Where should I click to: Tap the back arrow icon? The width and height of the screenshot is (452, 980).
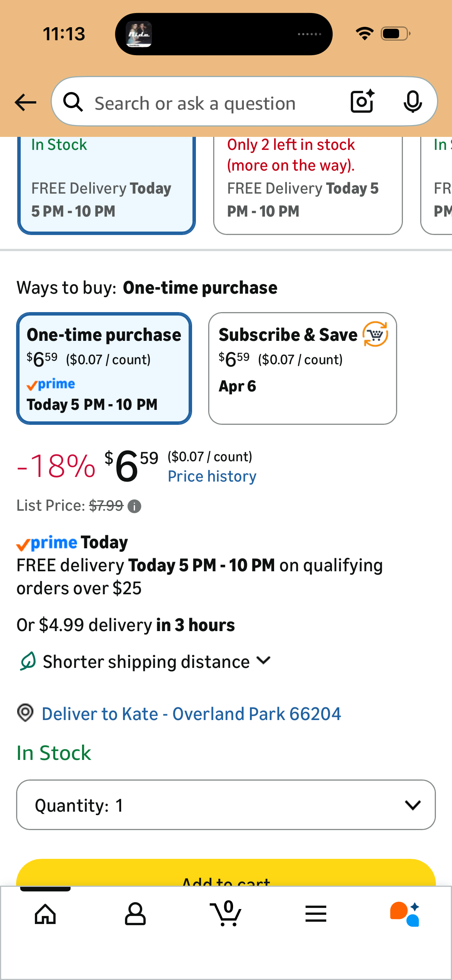coord(25,102)
